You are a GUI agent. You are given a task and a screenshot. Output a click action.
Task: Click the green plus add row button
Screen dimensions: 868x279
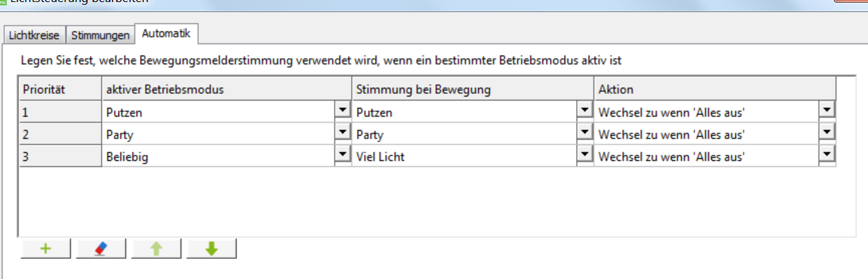tap(46, 249)
